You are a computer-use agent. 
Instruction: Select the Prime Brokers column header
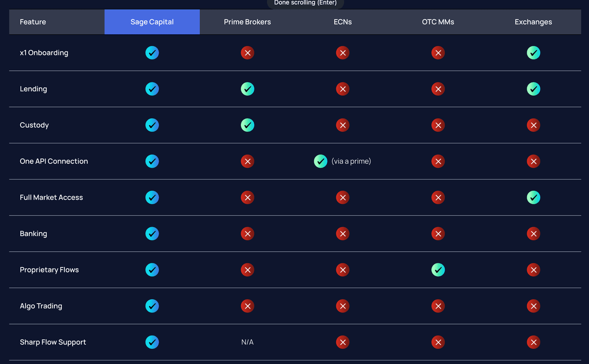tap(247, 22)
